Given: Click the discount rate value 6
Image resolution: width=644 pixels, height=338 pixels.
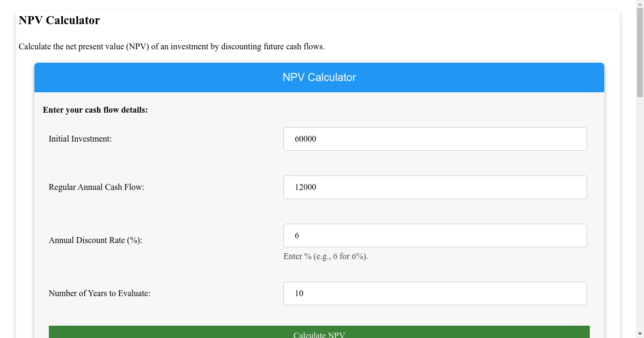Looking at the screenshot, I should pyautogui.click(x=298, y=235).
